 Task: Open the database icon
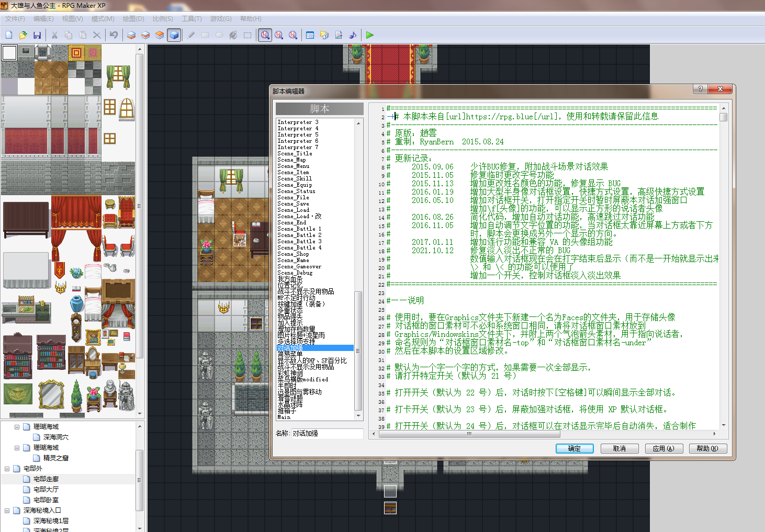tap(310, 35)
